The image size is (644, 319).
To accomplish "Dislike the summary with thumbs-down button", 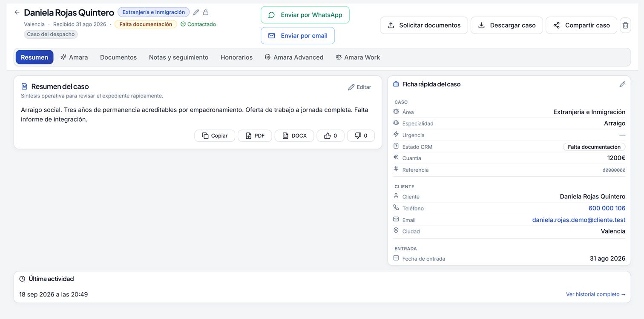I will [x=361, y=136].
